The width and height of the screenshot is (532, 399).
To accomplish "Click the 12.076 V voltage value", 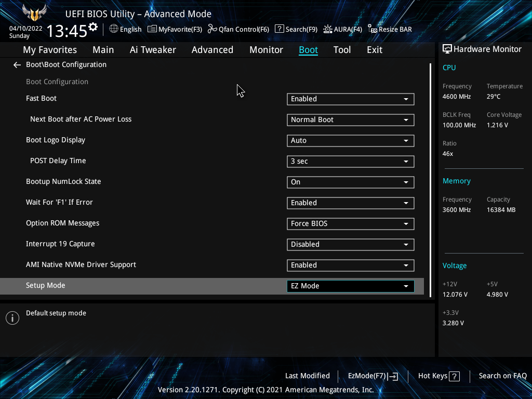I will (455, 295).
